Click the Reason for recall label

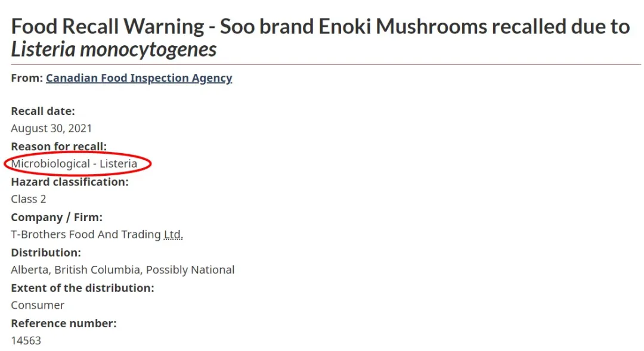[x=58, y=147]
